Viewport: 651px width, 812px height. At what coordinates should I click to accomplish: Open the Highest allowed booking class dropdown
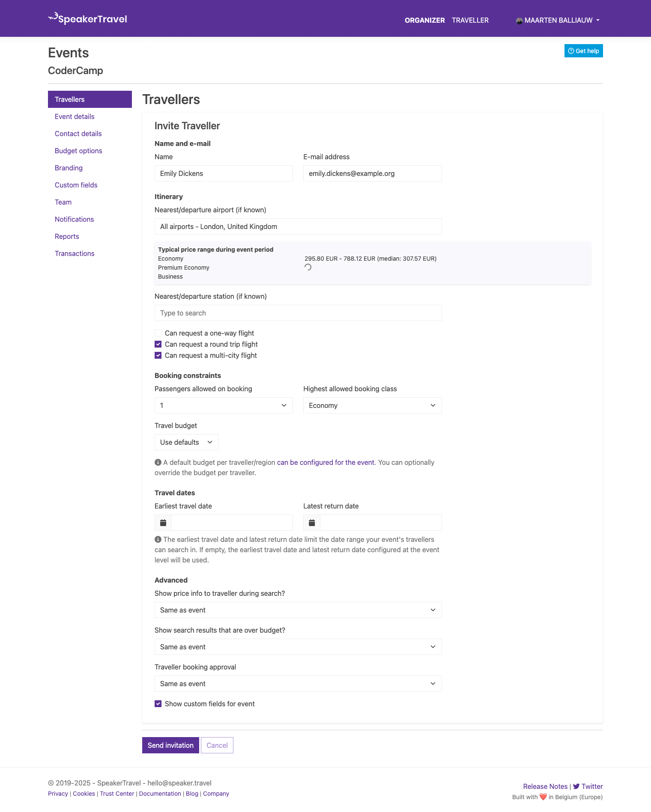[x=372, y=405]
